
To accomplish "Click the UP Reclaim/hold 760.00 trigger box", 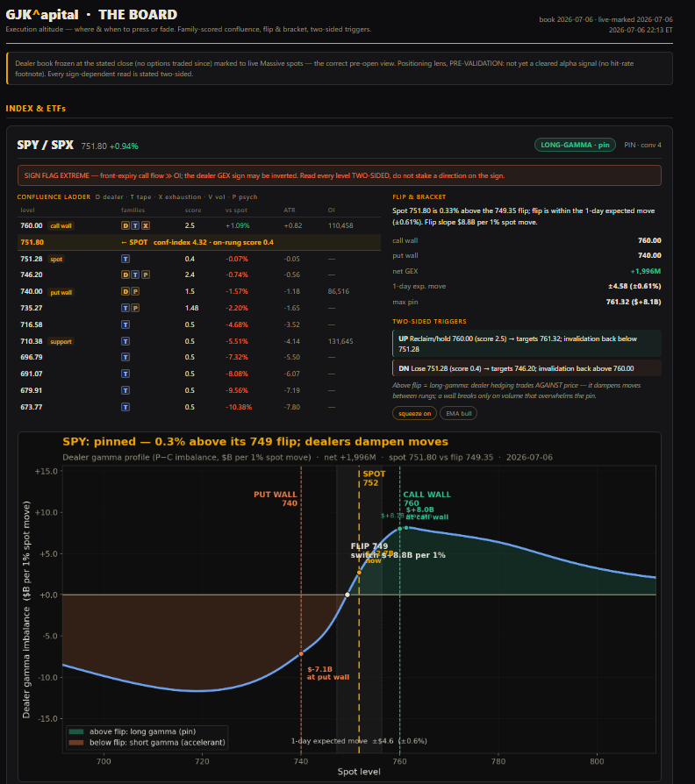I will point(527,344).
